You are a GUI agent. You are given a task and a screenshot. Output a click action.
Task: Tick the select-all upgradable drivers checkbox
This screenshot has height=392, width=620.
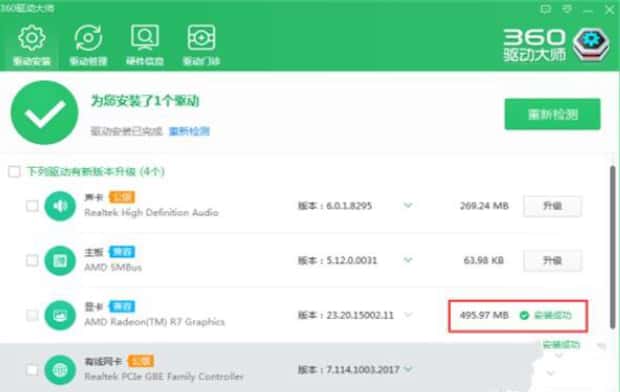[x=14, y=172]
